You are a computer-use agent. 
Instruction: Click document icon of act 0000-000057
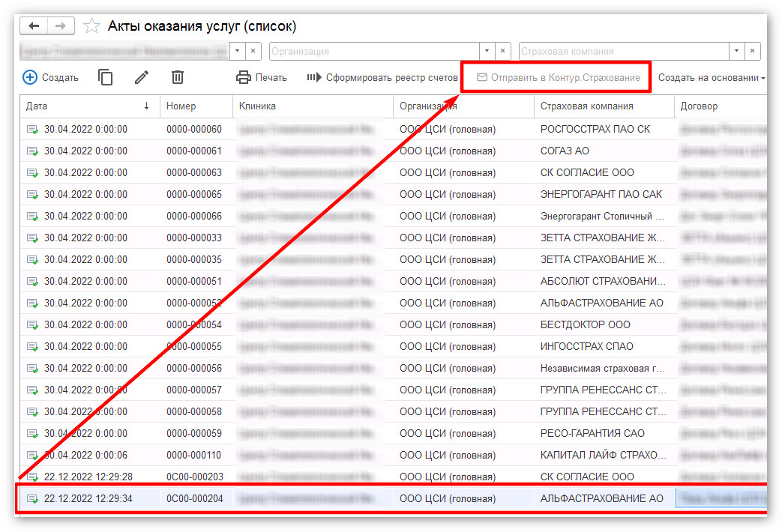(x=32, y=390)
